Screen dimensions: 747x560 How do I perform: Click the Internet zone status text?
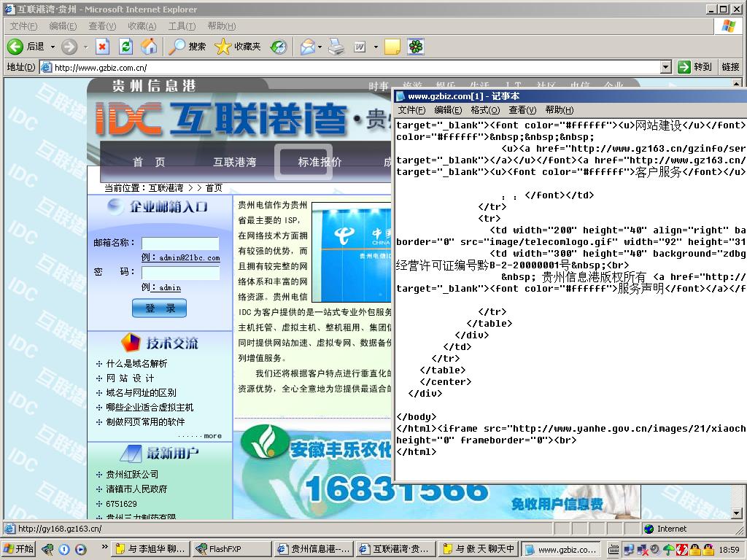pyautogui.click(x=672, y=529)
